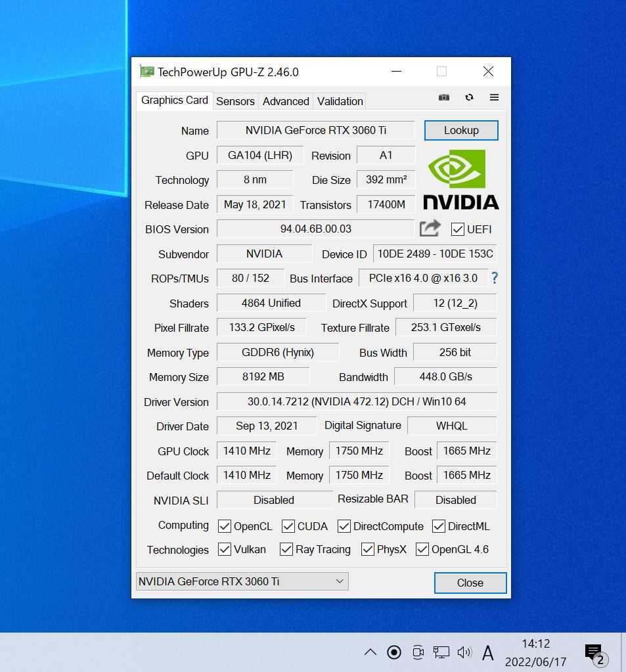Toggle the OpenCL checkbox
Image resolution: width=626 pixels, height=672 pixels.
pyautogui.click(x=225, y=526)
